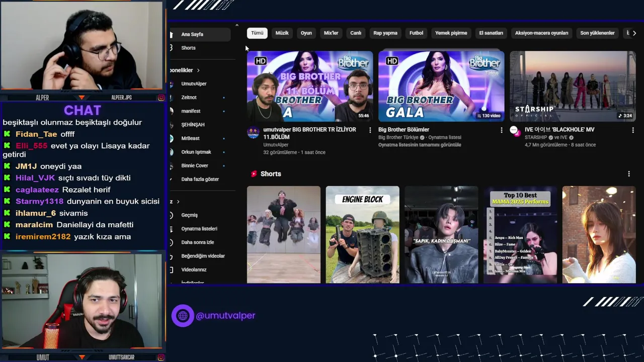Open the Big Brother Bölümler playlist title
Viewport: 644px width, 362px height.
404,130
